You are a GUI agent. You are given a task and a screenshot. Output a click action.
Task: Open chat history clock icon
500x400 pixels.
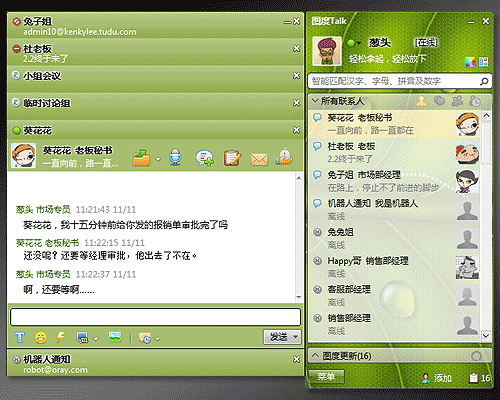tap(145, 338)
